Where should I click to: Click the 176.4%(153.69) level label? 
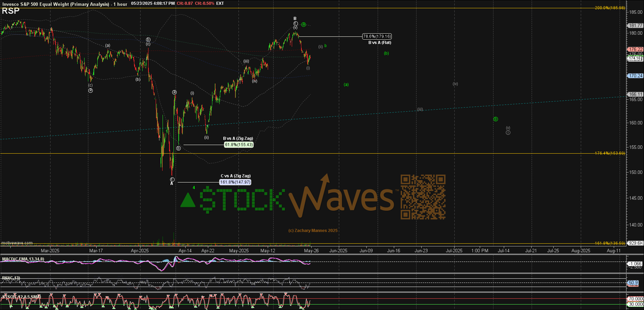pos(610,153)
